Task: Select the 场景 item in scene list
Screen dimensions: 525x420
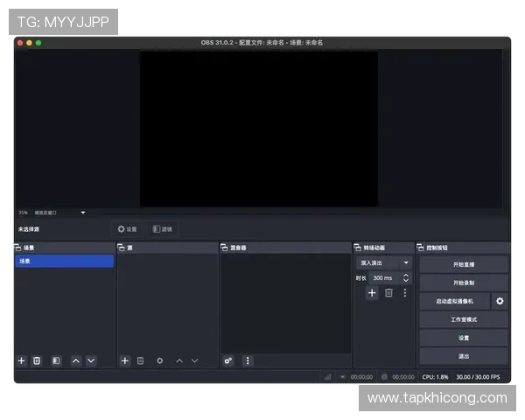Action: 64,261
